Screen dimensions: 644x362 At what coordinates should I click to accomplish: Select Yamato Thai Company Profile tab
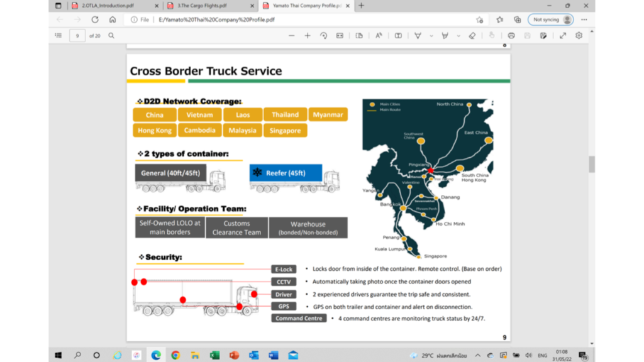[307, 6]
